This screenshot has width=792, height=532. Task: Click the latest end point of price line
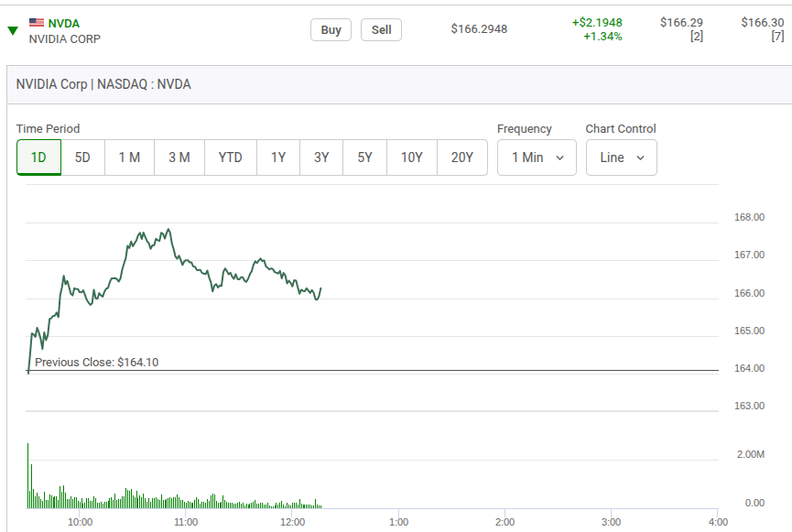[320, 288]
